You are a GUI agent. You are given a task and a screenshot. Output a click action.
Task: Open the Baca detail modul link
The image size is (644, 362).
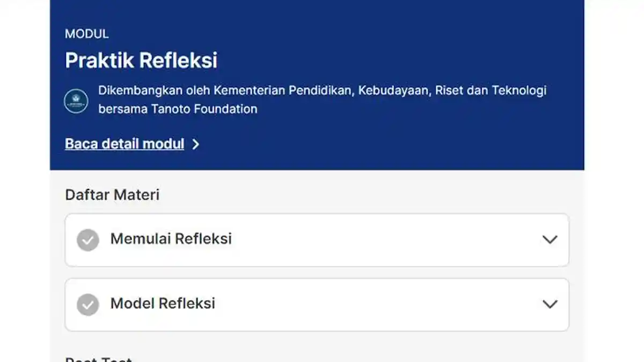[125, 144]
